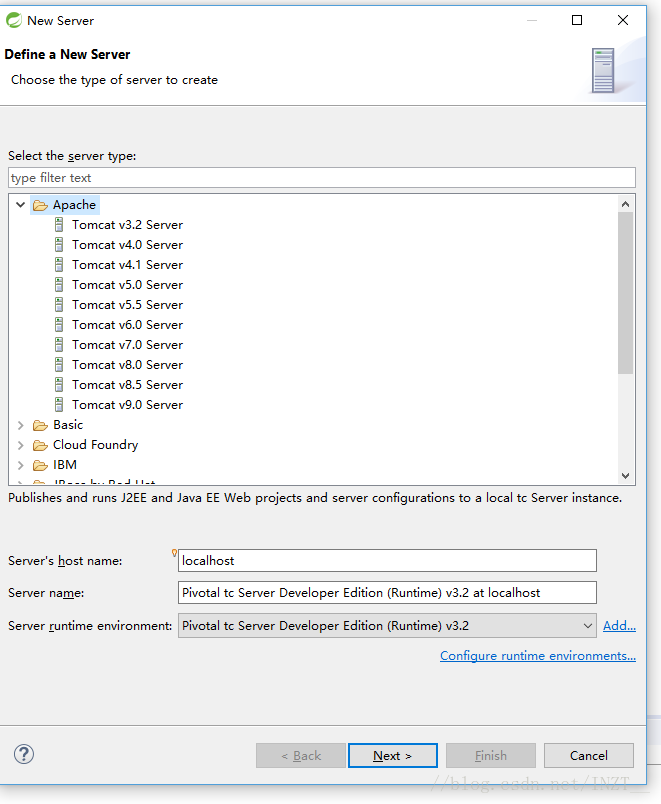This screenshot has height=804, width=661.
Task: Close the New Server dialog
Action: pyautogui.click(x=623, y=20)
